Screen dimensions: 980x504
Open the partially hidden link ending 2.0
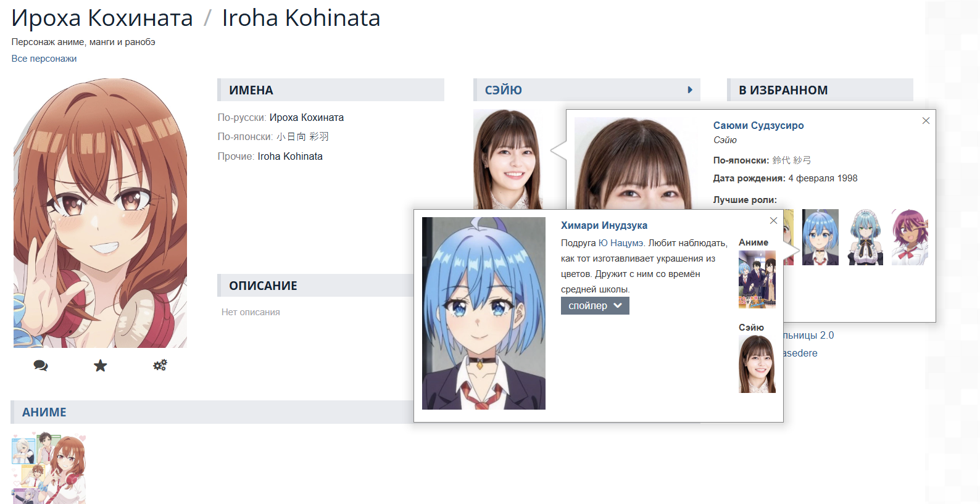pos(808,336)
